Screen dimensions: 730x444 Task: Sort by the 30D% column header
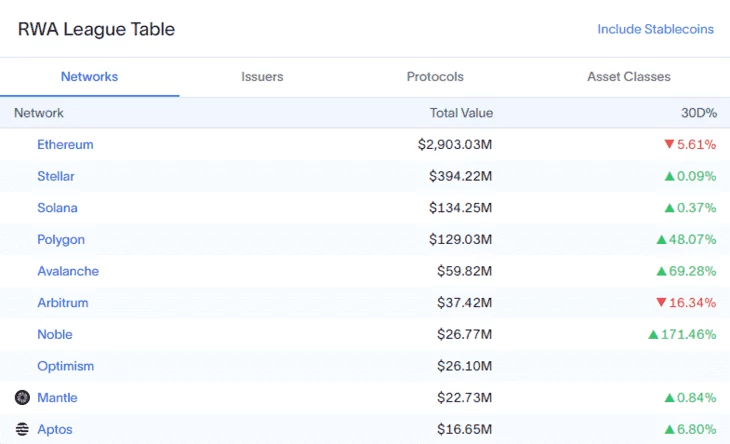tap(699, 113)
